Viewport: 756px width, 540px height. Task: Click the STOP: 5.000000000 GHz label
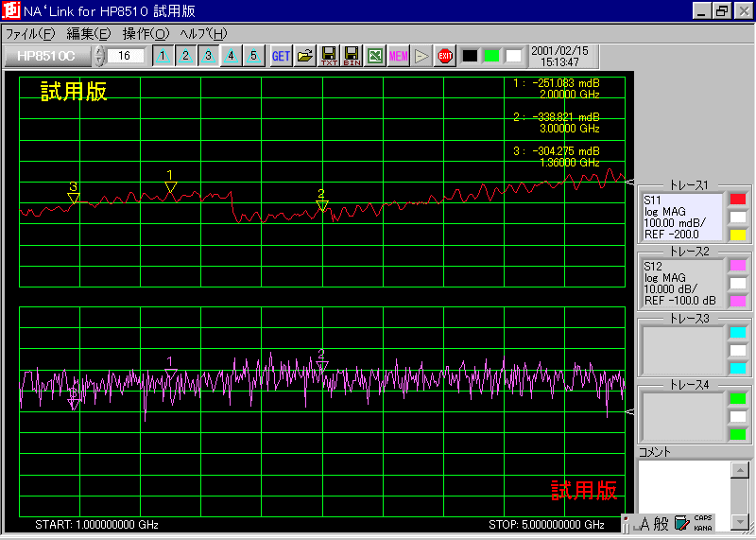tap(547, 525)
